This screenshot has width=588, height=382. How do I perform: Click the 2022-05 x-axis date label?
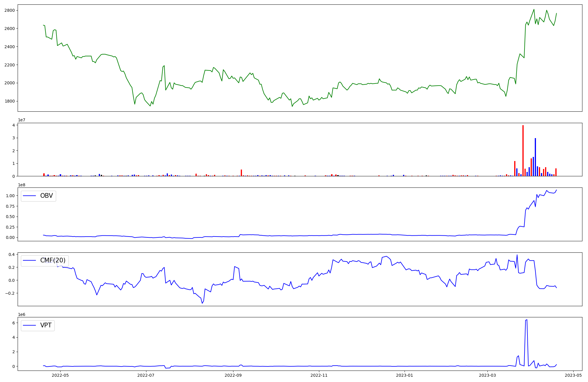(x=60, y=375)
